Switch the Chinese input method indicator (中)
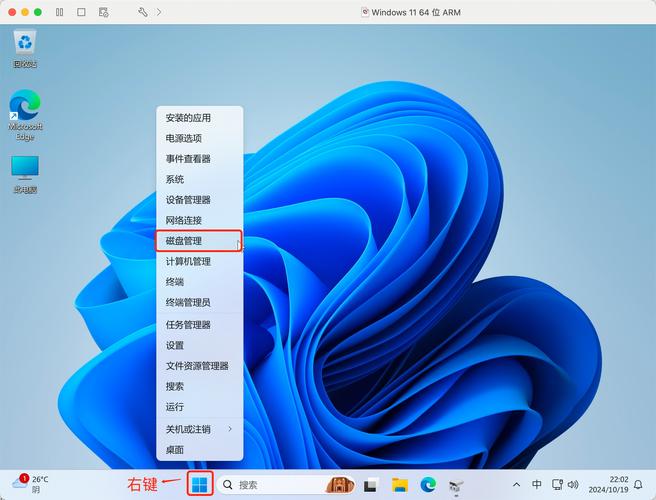Image resolution: width=656 pixels, height=500 pixels. tap(536, 485)
